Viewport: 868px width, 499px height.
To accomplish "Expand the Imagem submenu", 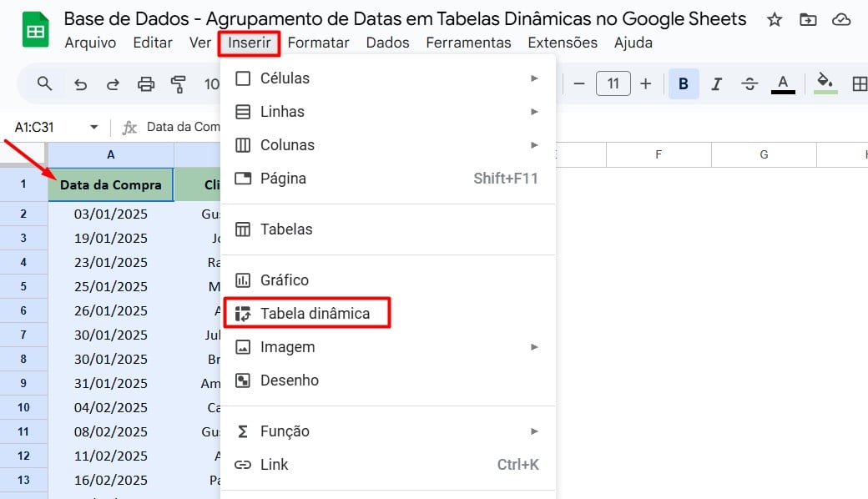I will 387,347.
